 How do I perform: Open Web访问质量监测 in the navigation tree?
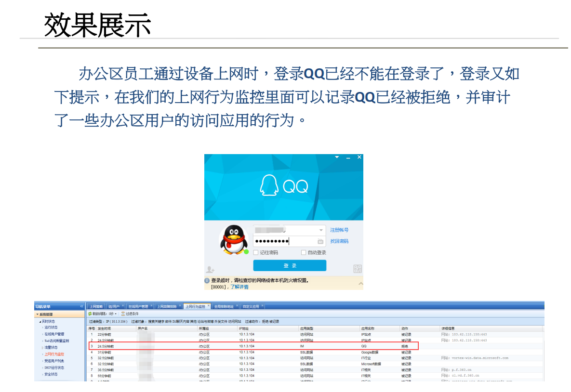[x=56, y=341]
